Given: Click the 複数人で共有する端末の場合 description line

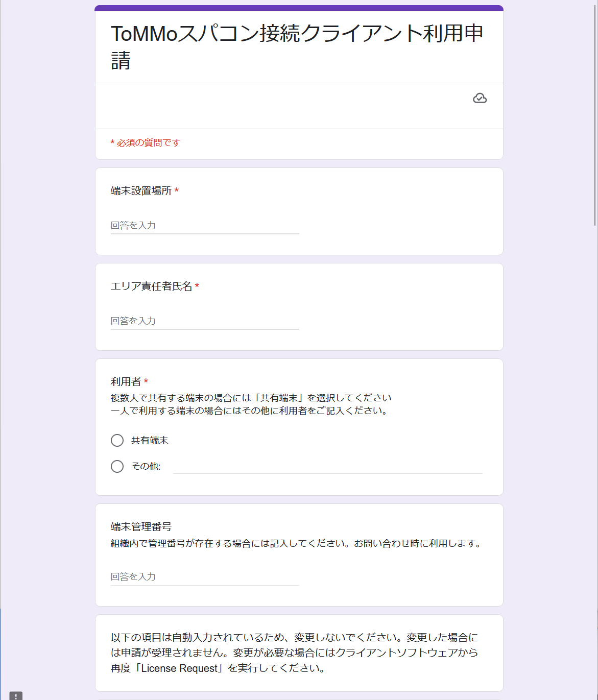Looking at the screenshot, I should pyautogui.click(x=251, y=398).
